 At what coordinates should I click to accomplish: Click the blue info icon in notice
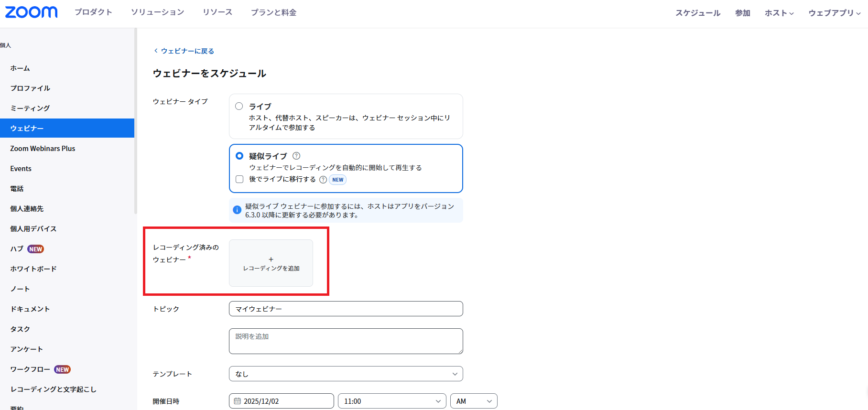(x=237, y=210)
